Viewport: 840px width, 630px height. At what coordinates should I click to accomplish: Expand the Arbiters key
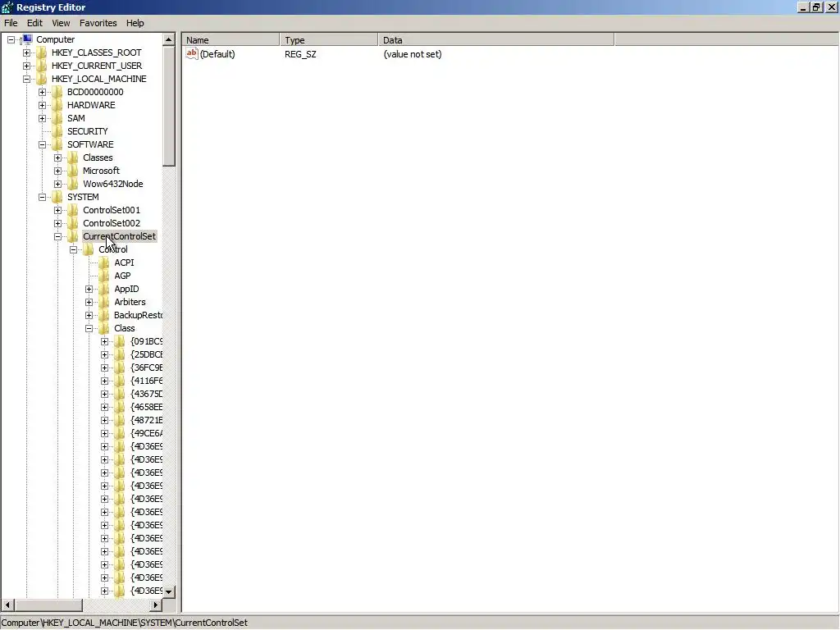89,302
